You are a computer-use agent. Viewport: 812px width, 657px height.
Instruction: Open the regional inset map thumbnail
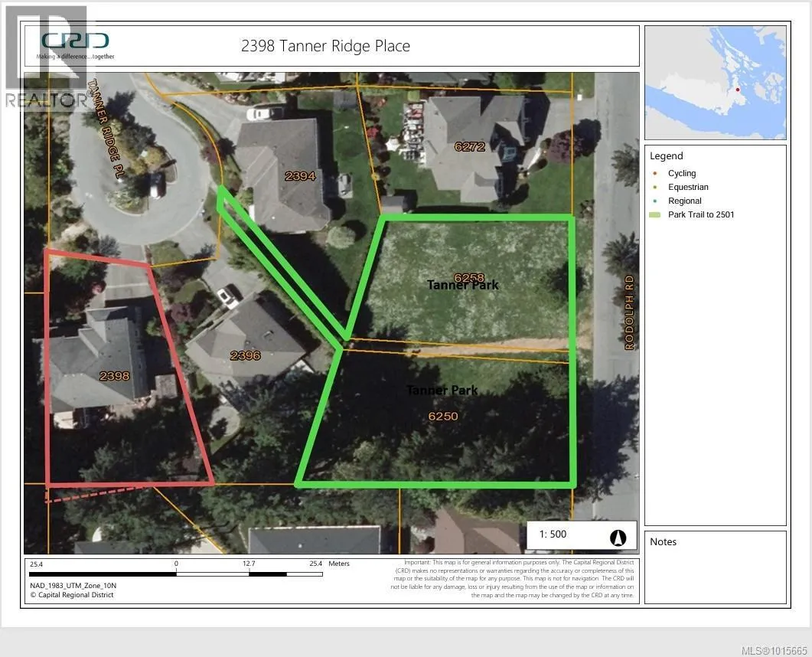click(715, 83)
